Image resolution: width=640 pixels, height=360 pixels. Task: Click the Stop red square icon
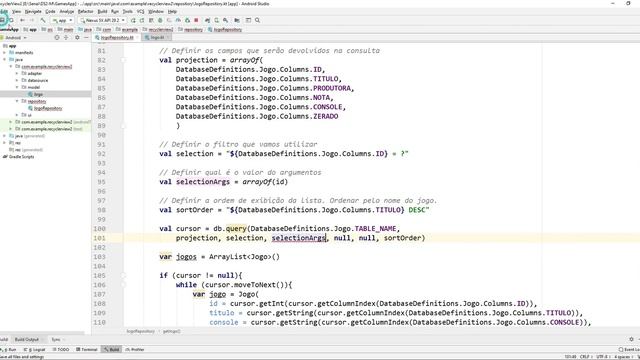[196, 20]
